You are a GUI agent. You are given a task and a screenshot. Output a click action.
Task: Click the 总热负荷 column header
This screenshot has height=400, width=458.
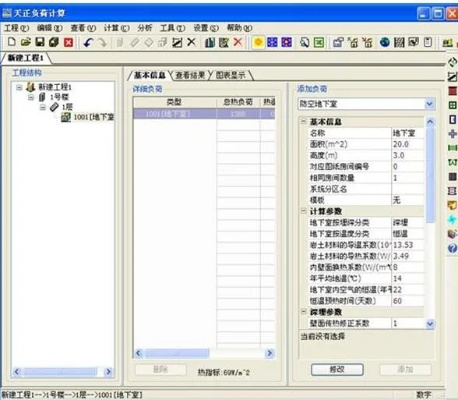238,102
